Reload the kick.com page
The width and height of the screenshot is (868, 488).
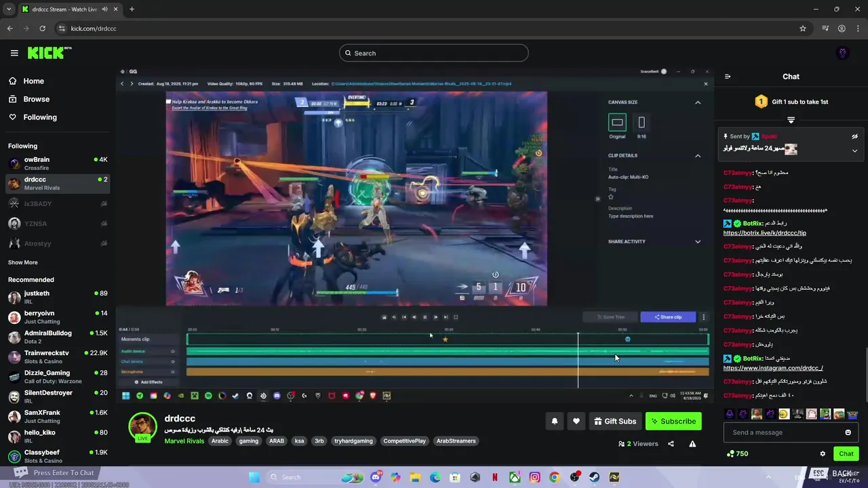pyautogui.click(x=42, y=28)
